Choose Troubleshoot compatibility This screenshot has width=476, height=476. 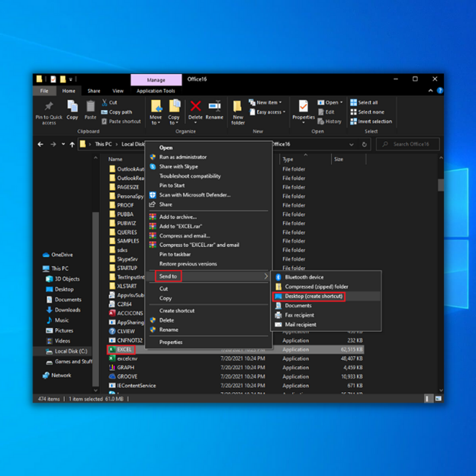click(x=208, y=176)
